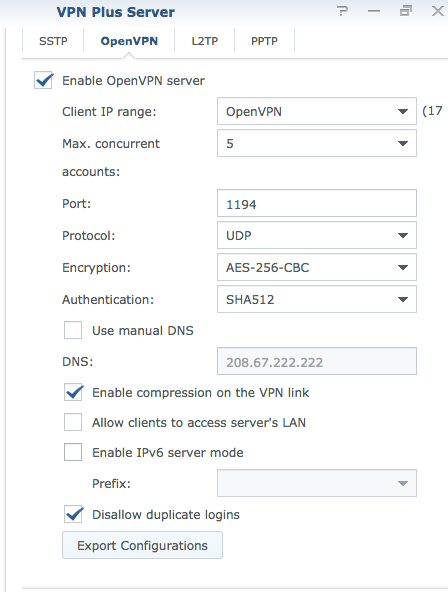
Task: Switch to the L2TP tab
Action: (x=205, y=41)
